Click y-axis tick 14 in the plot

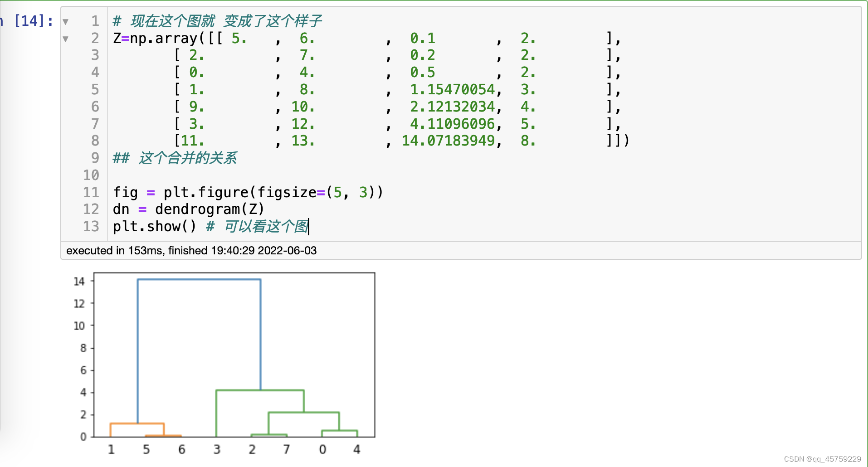[79, 282]
